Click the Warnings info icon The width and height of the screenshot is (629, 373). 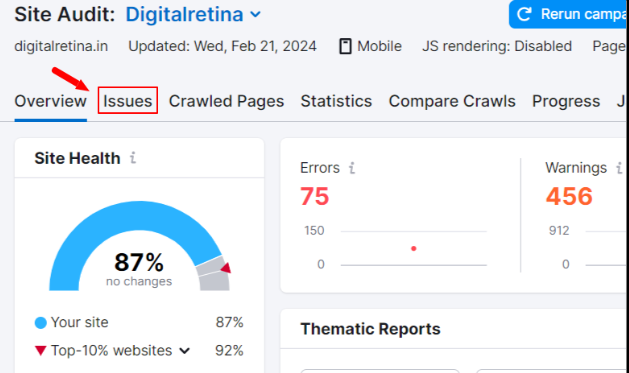tap(619, 168)
